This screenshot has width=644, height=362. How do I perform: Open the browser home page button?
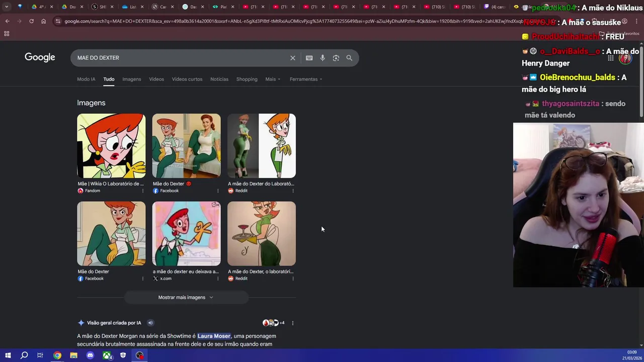click(43, 21)
